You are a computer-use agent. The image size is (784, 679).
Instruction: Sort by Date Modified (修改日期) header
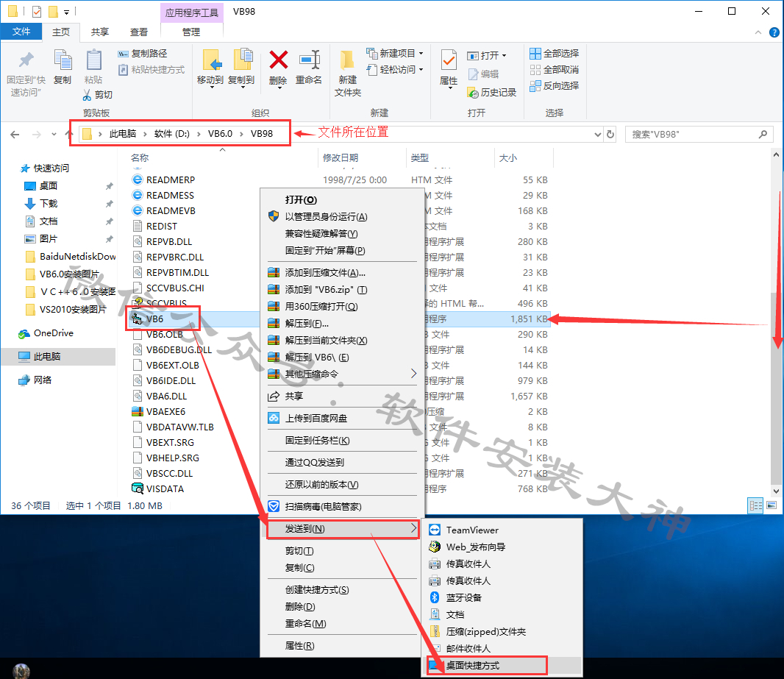click(341, 158)
